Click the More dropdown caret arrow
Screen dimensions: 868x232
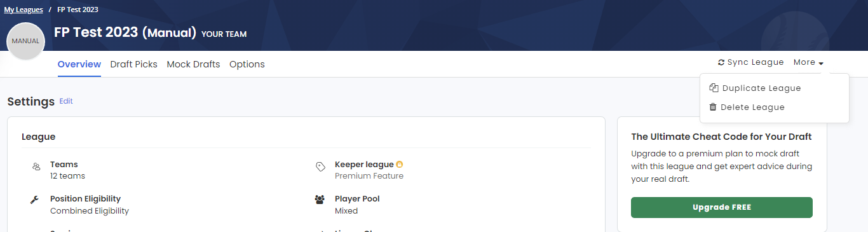click(821, 64)
